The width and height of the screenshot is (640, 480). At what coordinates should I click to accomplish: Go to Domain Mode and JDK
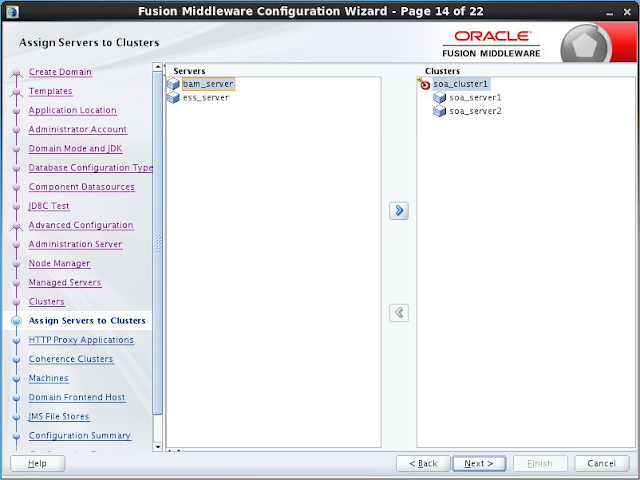click(76, 149)
